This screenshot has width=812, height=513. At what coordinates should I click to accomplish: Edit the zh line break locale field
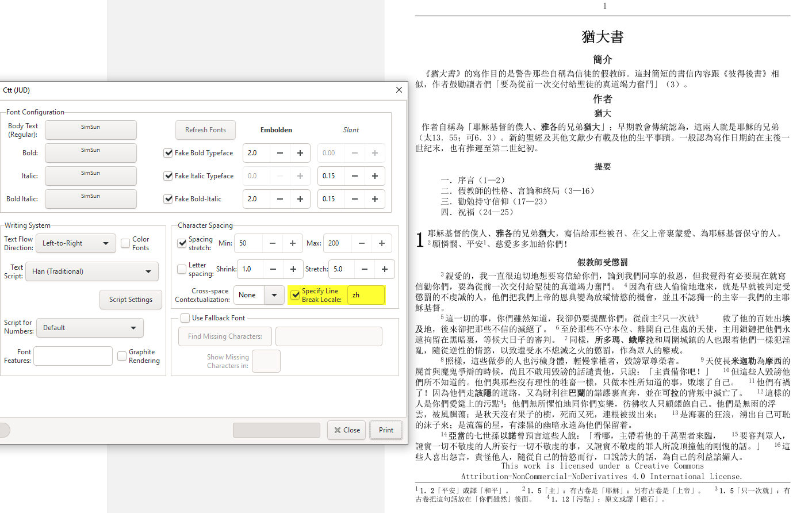pyautogui.click(x=366, y=294)
